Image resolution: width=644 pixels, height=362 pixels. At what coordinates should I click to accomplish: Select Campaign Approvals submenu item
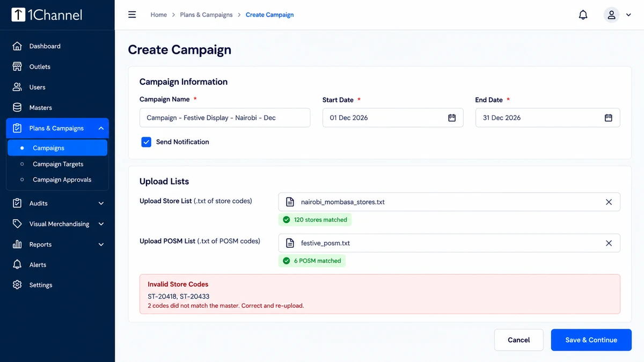pyautogui.click(x=57, y=180)
